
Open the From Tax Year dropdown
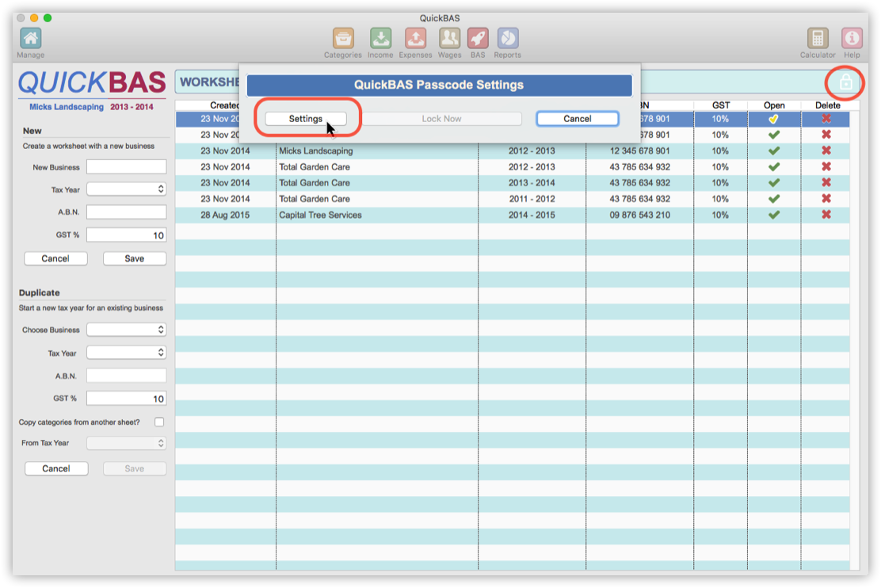coord(126,442)
